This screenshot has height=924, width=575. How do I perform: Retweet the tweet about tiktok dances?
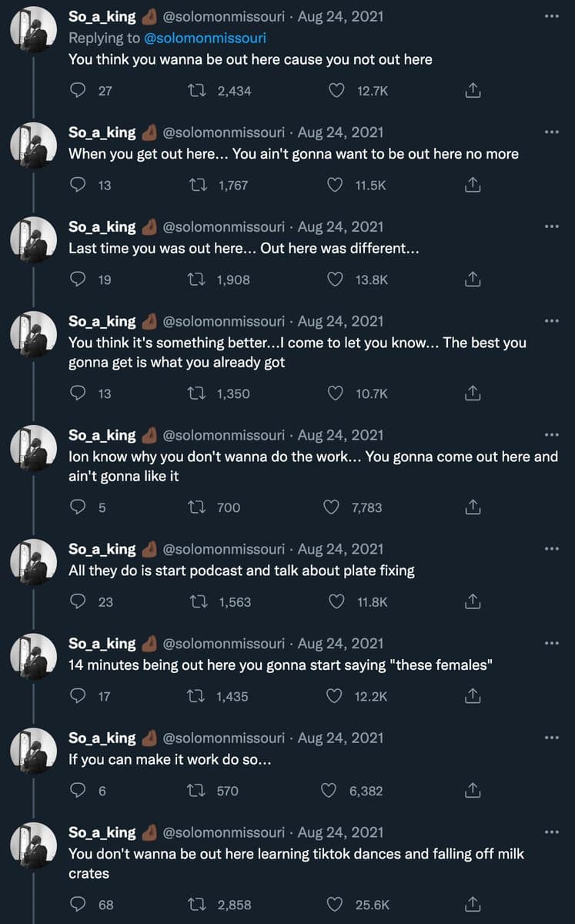[196, 905]
